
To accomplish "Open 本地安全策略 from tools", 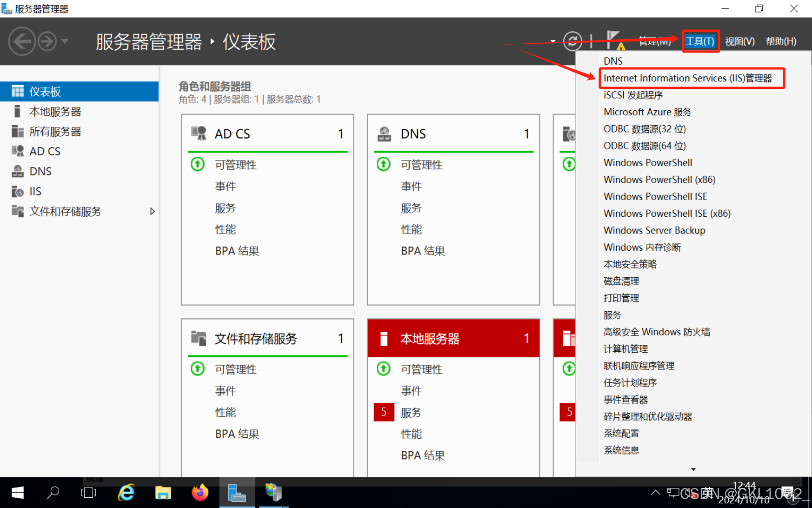I will point(630,264).
